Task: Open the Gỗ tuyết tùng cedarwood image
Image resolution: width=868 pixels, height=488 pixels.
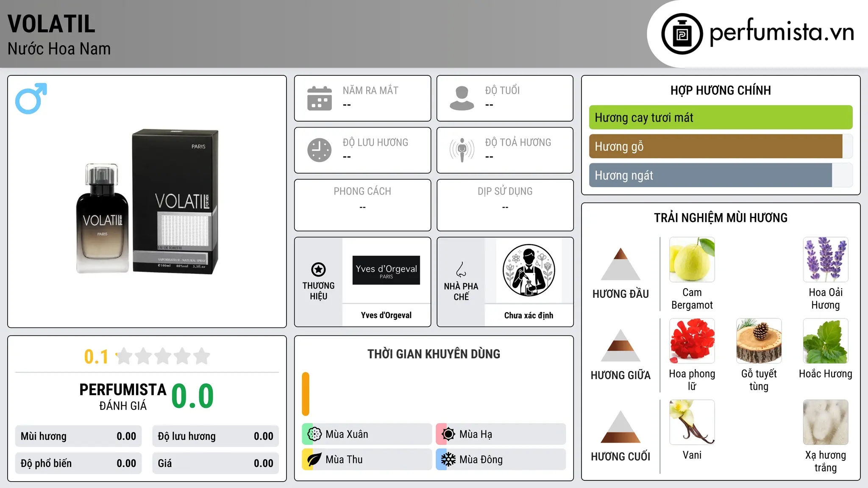Action: pos(759,341)
